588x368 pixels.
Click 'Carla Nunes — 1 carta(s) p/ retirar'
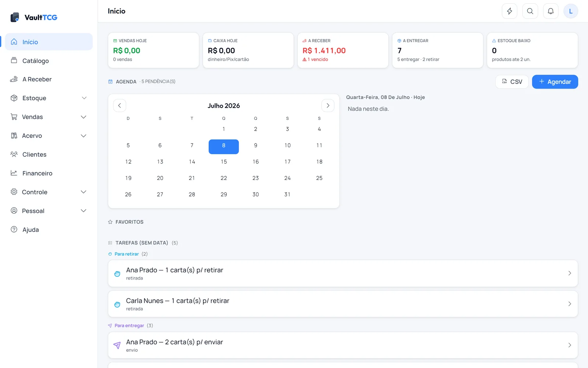178,301
